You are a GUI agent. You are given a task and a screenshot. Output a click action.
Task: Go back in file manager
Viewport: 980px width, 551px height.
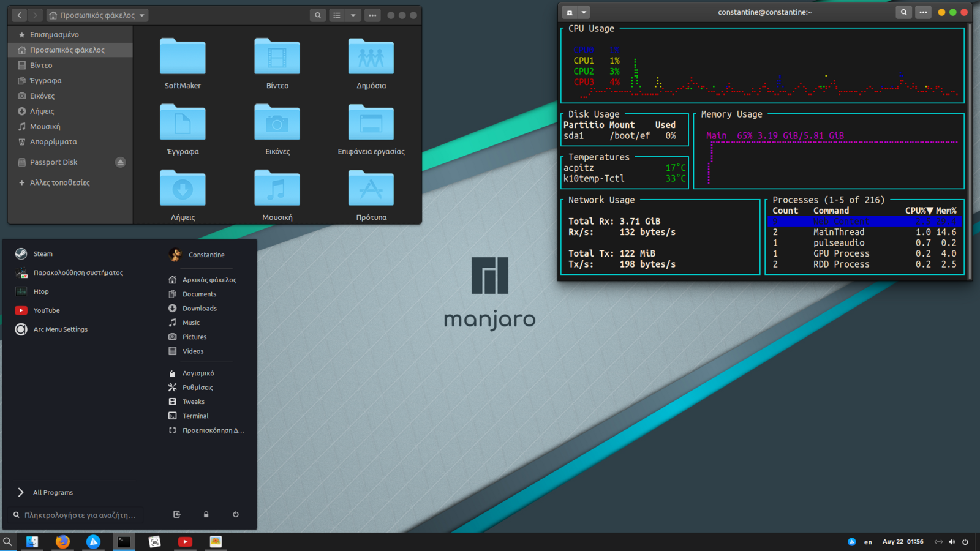(20, 15)
